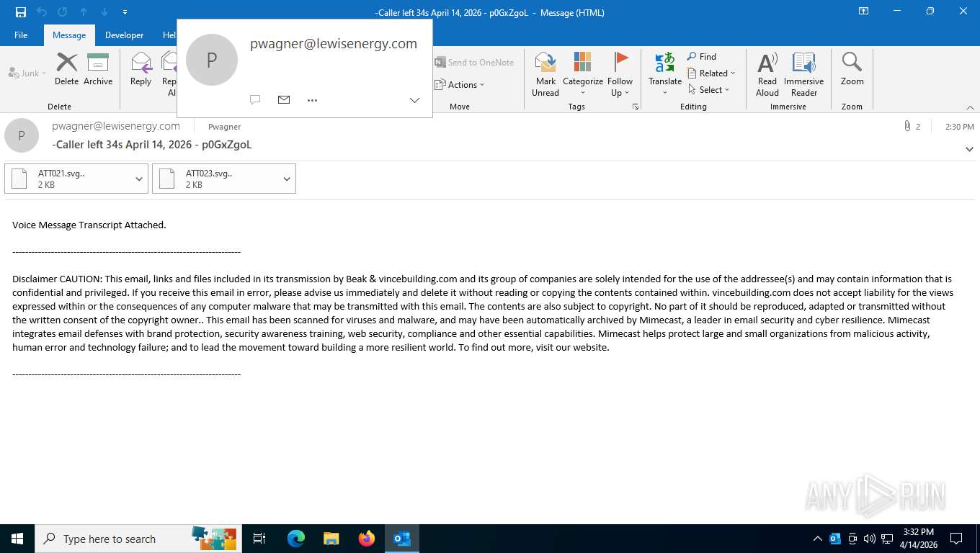This screenshot has width=980, height=553.
Task: Set a Follow Up flag
Action: pyautogui.click(x=620, y=74)
